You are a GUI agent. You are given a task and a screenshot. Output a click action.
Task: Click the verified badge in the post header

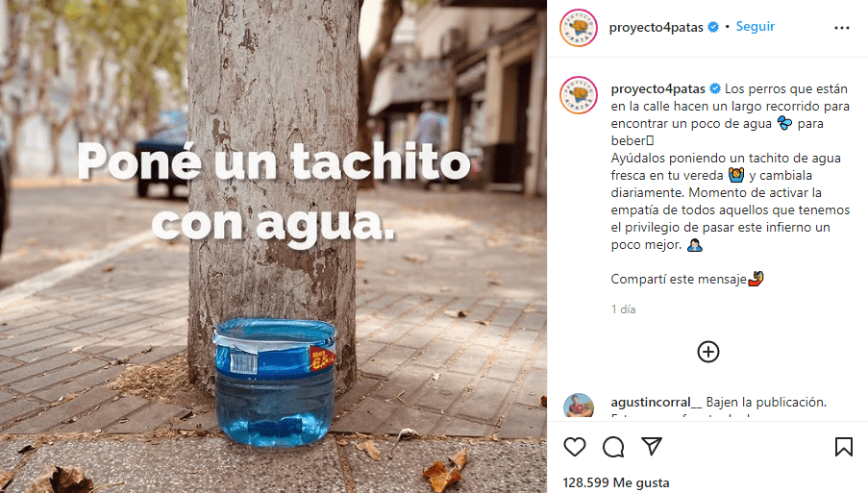(x=713, y=27)
